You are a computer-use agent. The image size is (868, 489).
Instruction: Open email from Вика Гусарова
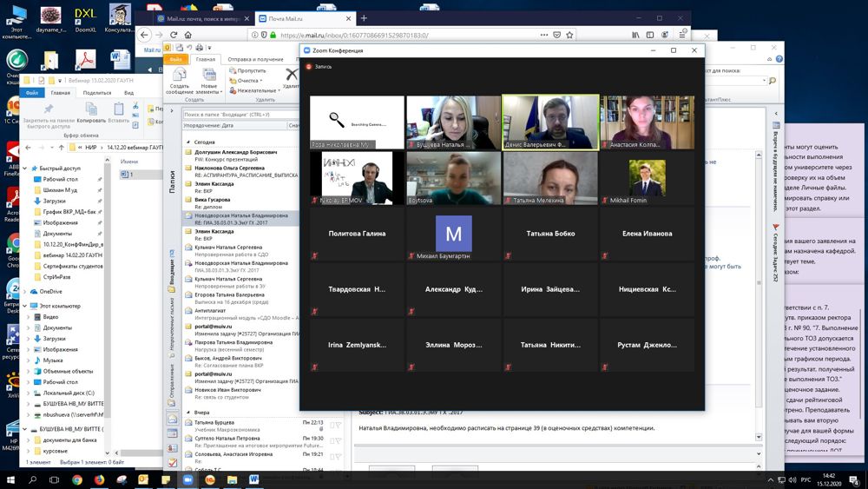(x=241, y=203)
